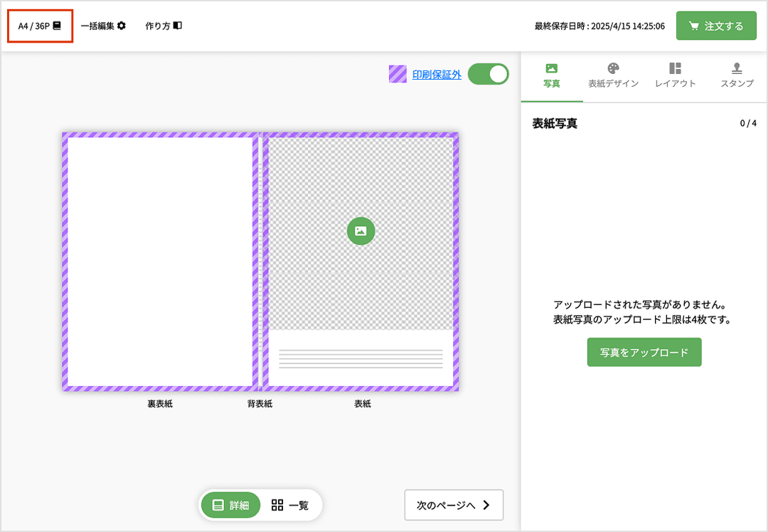Select the blank 裏表紙 back cover page
The width and height of the screenshot is (768, 532).
[160, 261]
